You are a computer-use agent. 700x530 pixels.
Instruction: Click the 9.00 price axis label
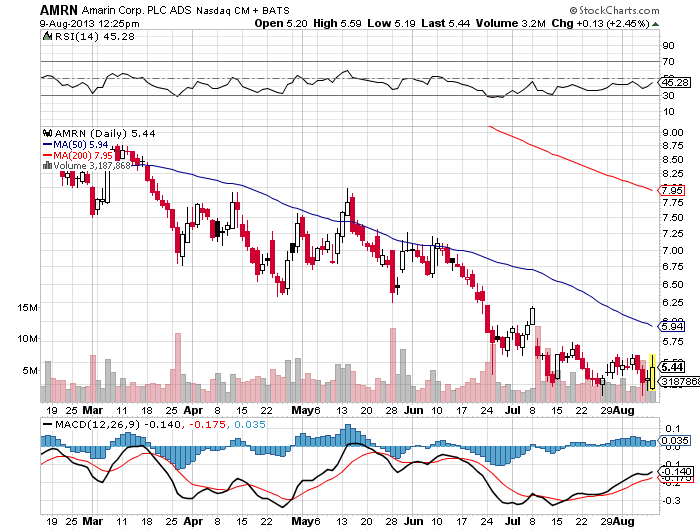click(673, 133)
